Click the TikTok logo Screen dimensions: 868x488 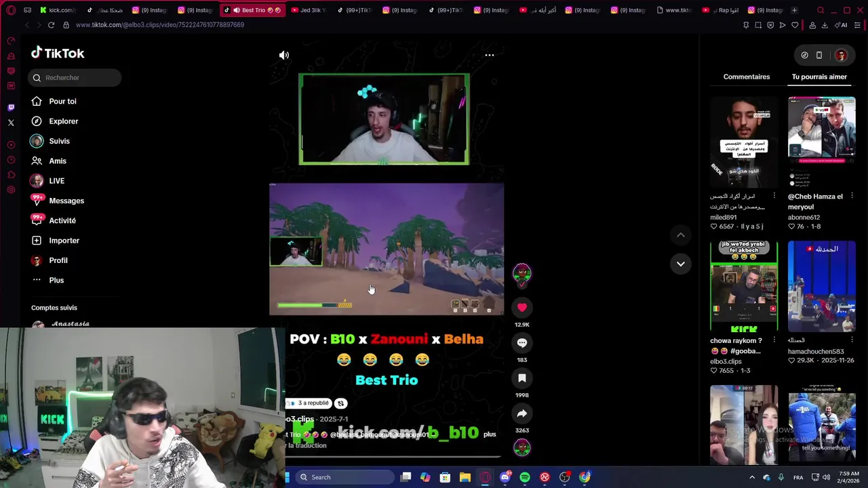[x=58, y=53]
